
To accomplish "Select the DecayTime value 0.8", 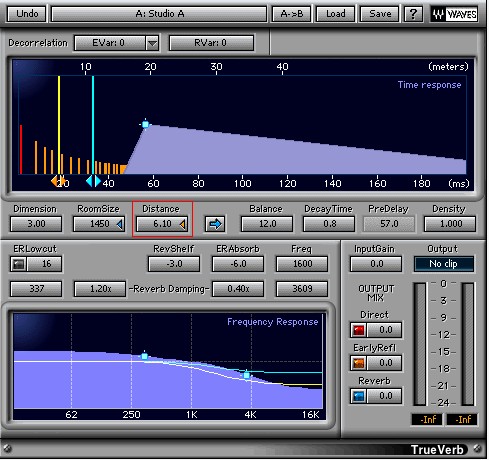I will pos(329,224).
